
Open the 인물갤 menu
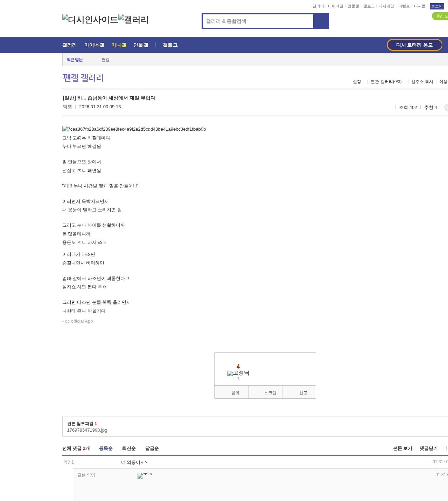click(141, 45)
